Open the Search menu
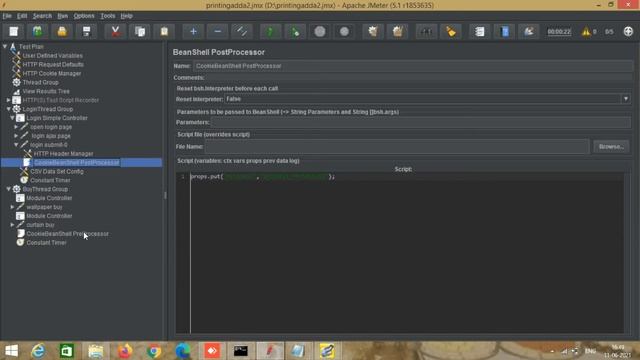The height and width of the screenshot is (360, 640). pyautogui.click(x=42, y=16)
